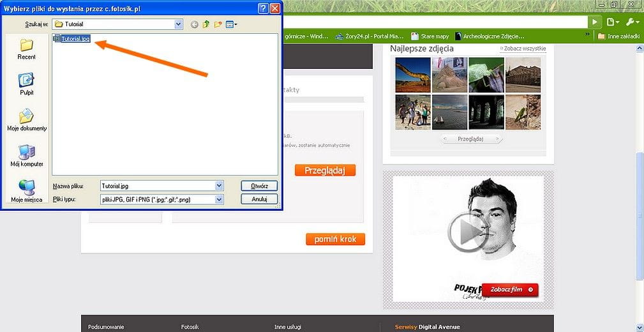Viewport: 644px width, 332px height.
Task: Click the orange Przeglądaj upload button
Action: (x=325, y=170)
